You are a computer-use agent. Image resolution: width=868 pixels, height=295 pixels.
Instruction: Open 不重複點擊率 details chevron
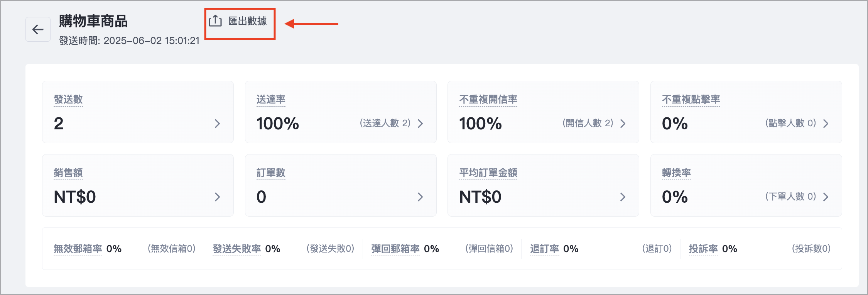point(826,124)
